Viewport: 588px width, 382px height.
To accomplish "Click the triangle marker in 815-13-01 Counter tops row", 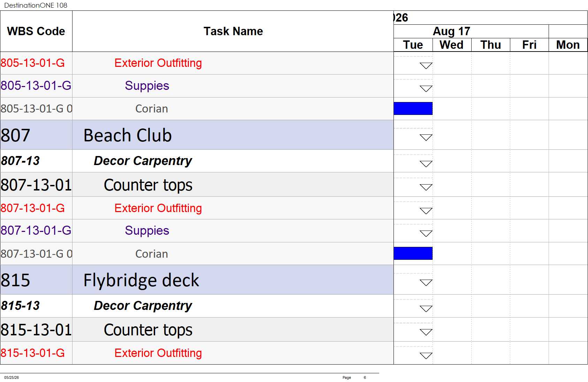I will tap(426, 332).
